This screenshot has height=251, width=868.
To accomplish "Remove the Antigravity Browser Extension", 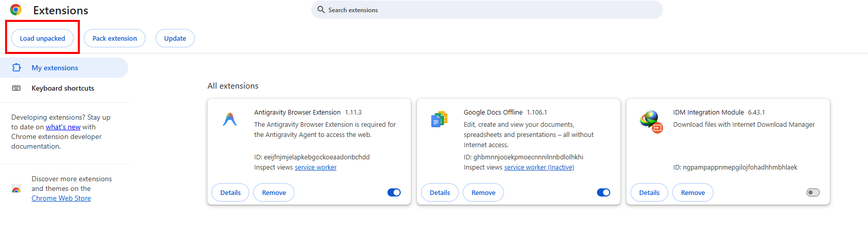I will click(274, 192).
